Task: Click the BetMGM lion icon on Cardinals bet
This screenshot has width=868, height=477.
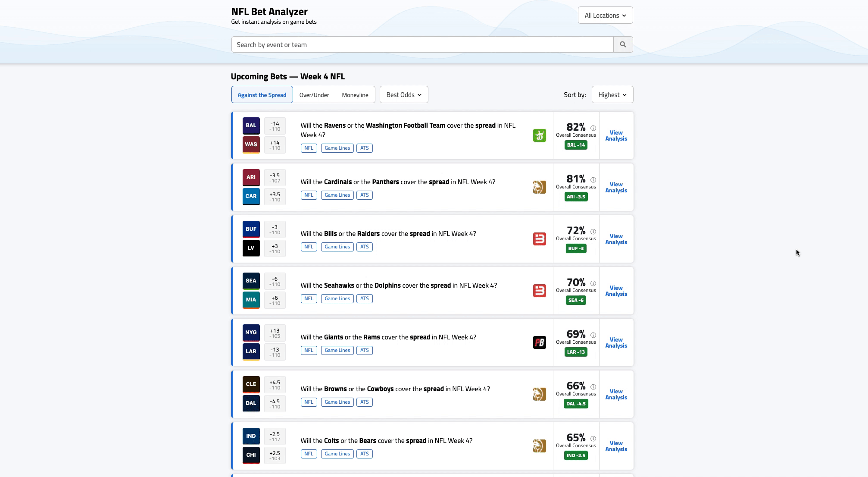Action: tap(539, 187)
